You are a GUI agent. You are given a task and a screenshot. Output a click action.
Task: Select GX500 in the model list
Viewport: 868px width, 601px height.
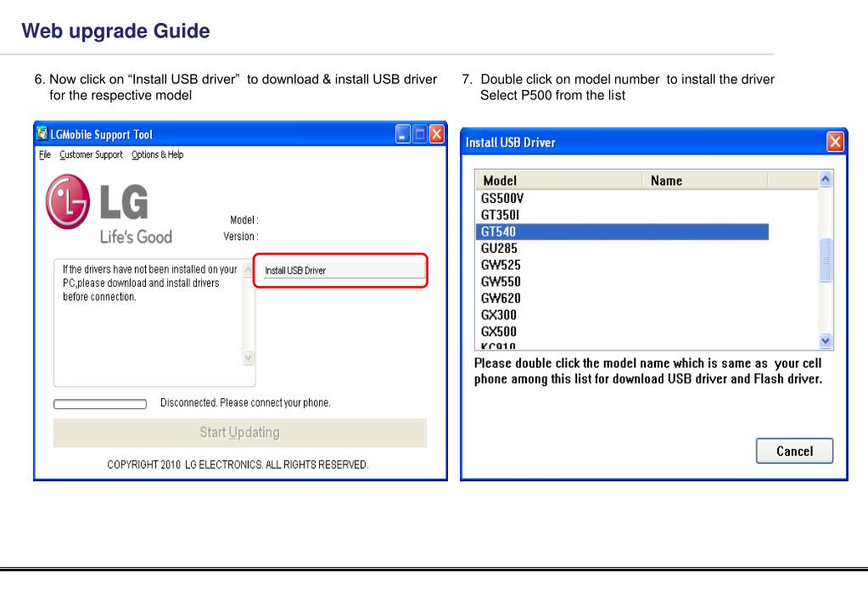[622, 331]
